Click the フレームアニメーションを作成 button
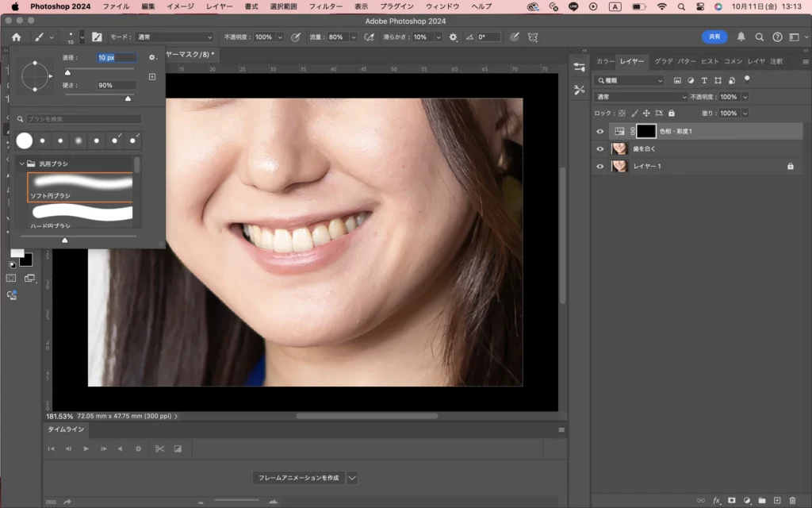812x508 pixels. (298, 478)
